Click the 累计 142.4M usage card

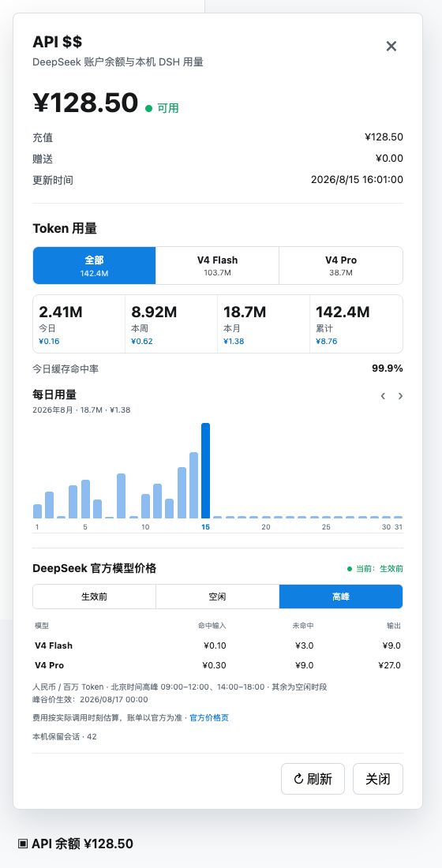[x=356, y=324]
